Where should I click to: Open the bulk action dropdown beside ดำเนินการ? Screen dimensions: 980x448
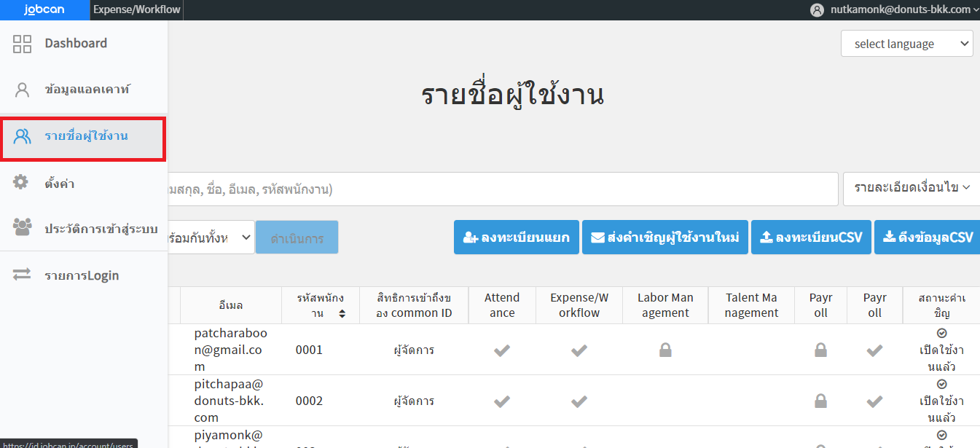pos(211,237)
